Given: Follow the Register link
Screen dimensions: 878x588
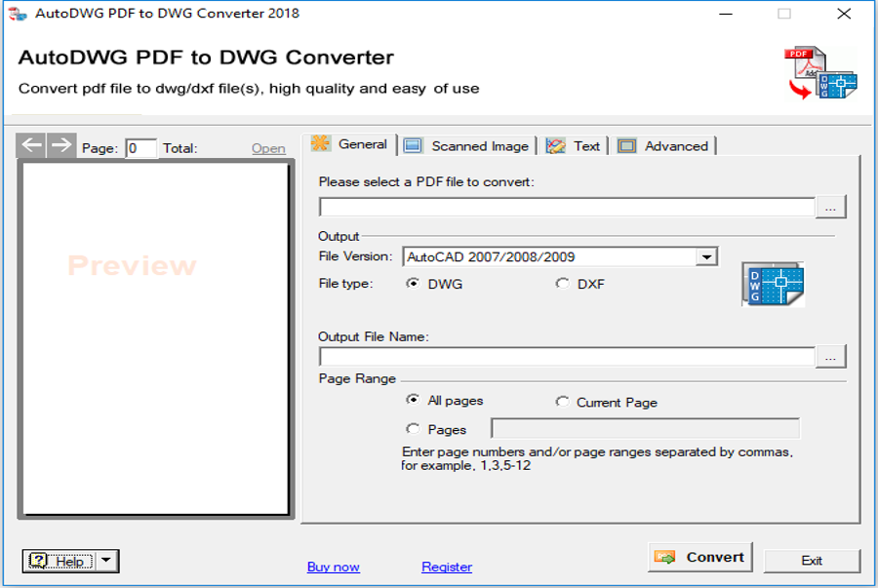Looking at the screenshot, I should [446, 567].
